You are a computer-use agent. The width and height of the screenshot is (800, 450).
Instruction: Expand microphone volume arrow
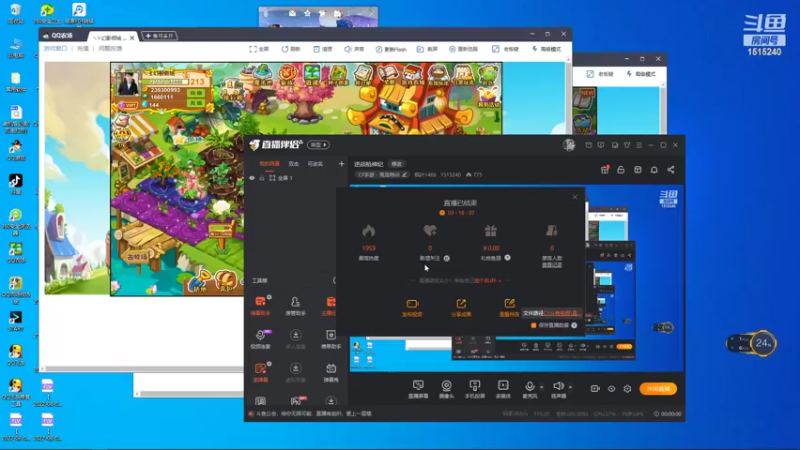point(542,387)
